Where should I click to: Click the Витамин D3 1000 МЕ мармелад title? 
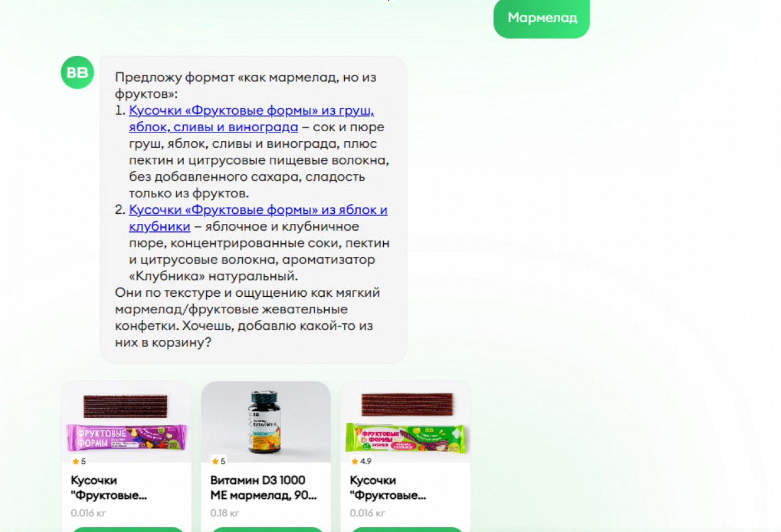pos(263,488)
